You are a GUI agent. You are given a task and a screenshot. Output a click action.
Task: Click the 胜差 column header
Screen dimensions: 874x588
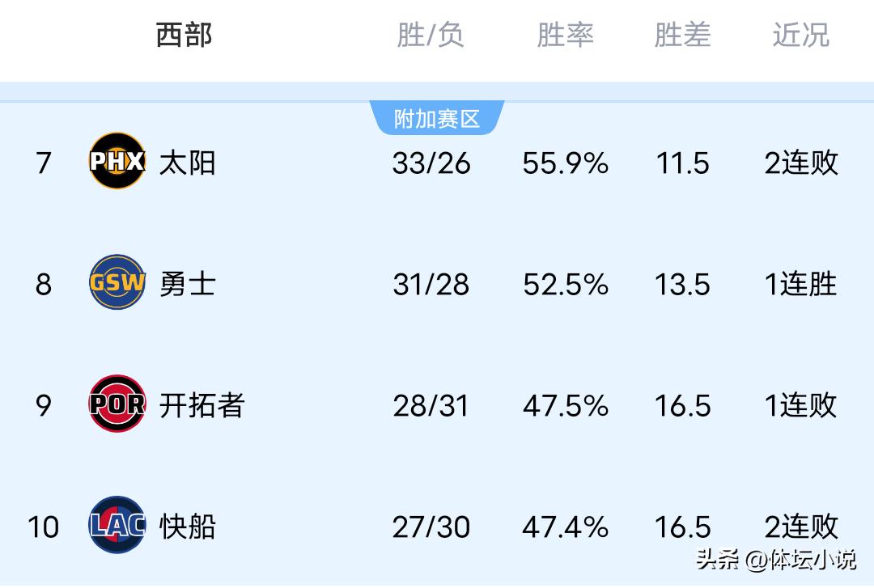point(682,36)
